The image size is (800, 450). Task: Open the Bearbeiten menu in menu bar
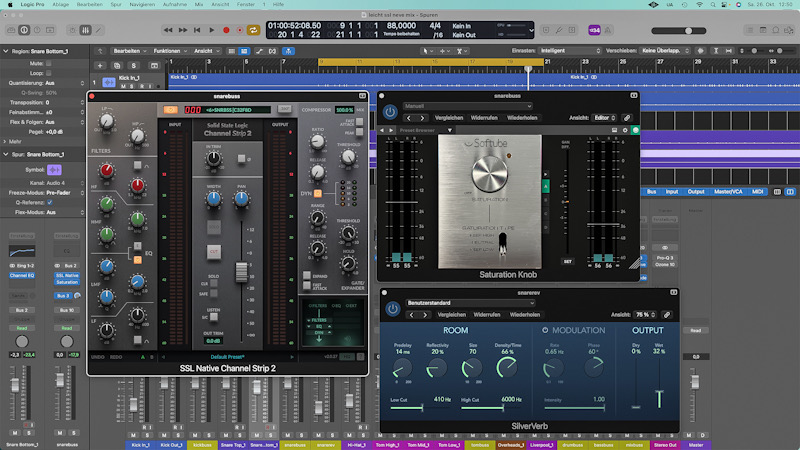click(x=90, y=4)
